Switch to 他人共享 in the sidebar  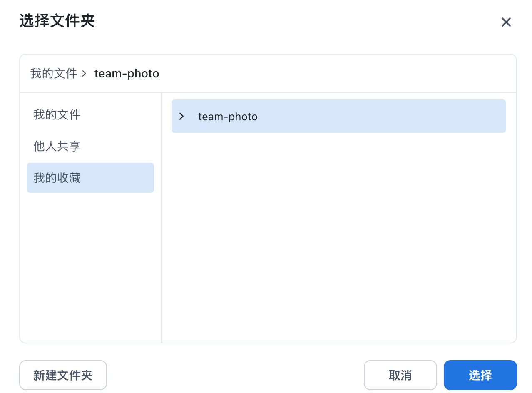click(x=57, y=146)
